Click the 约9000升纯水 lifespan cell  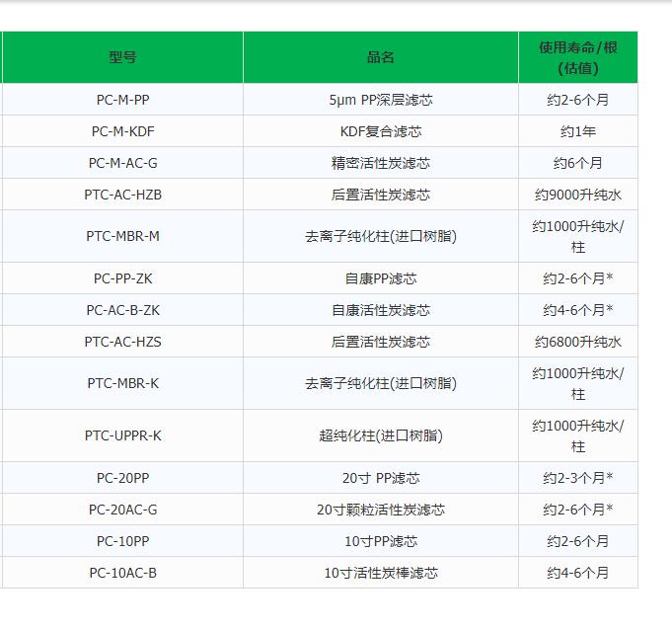(x=578, y=195)
